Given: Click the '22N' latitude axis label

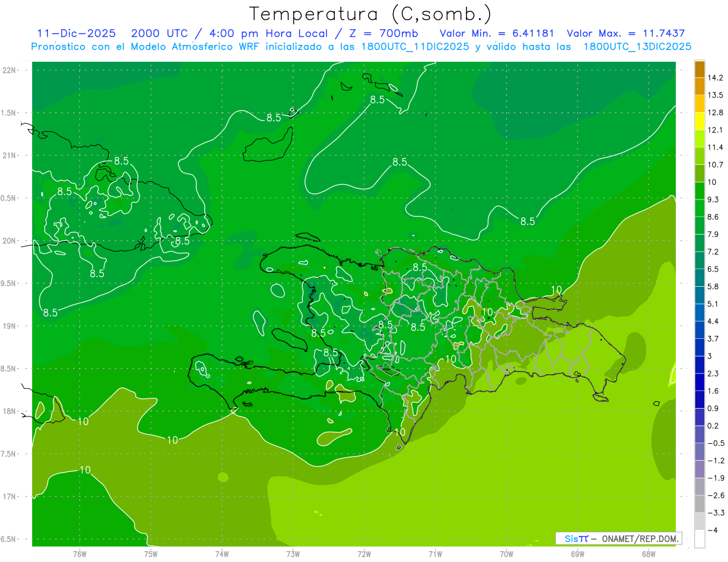Looking at the screenshot, I should point(9,70).
